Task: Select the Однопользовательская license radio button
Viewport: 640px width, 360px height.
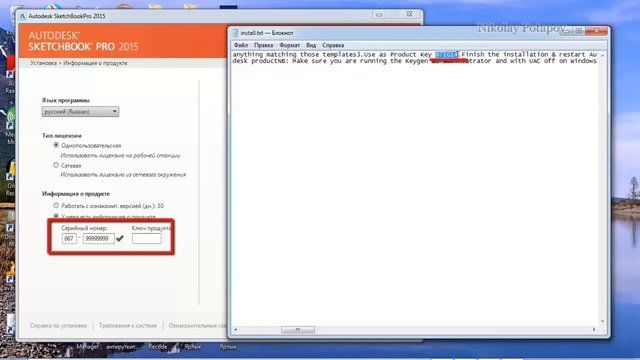Action: tap(56, 145)
